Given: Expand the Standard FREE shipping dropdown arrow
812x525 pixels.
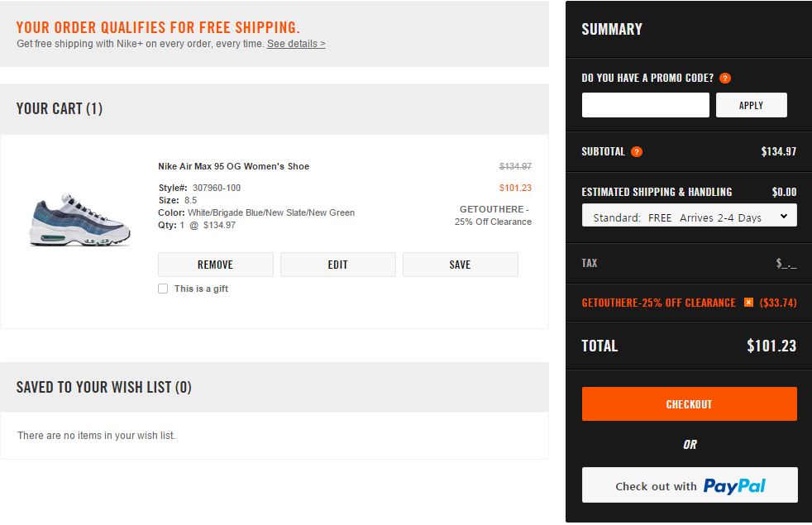Looking at the screenshot, I should pos(784,217).
